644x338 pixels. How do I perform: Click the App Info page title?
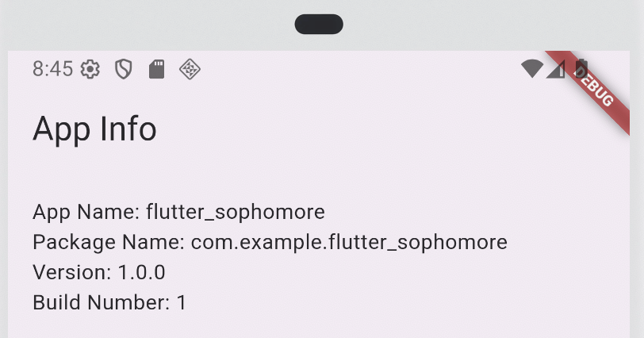pos(94,129)
